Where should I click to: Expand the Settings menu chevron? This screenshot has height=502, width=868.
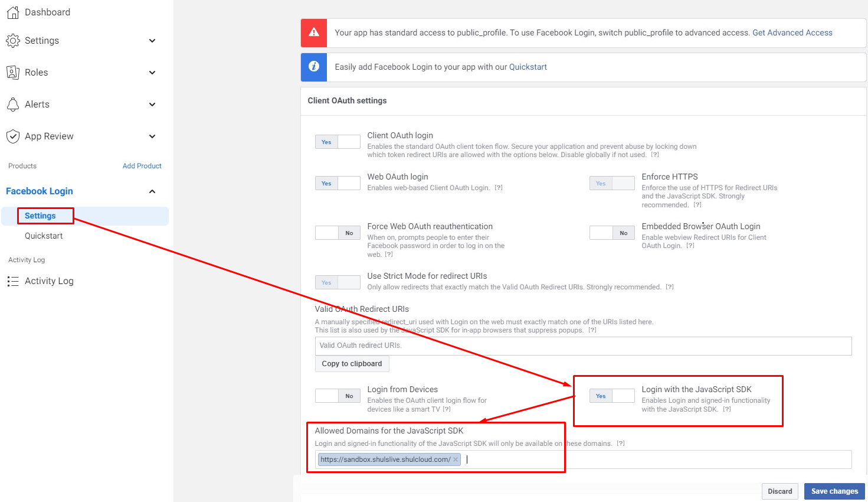tap(152, 41)
